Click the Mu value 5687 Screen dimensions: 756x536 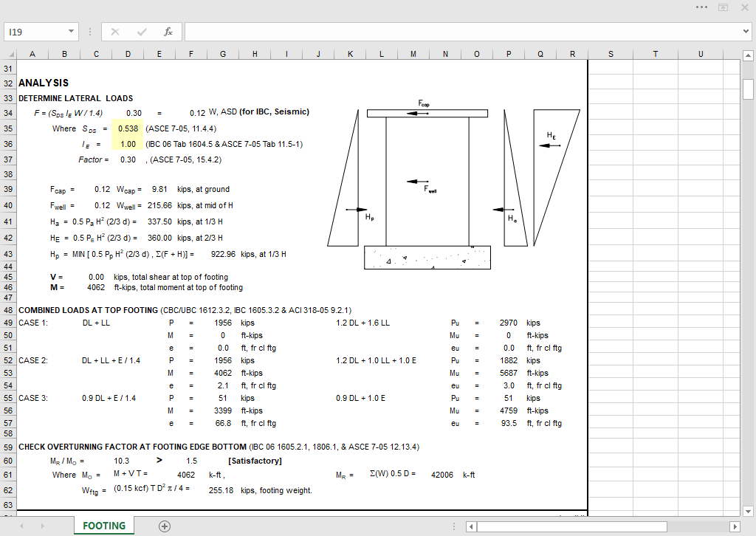coord(509,373)
